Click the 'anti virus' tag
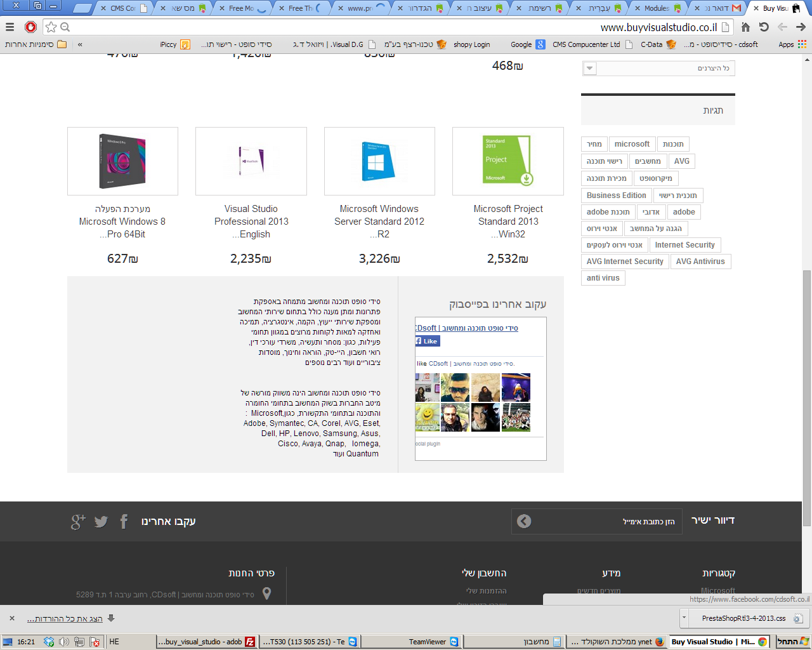This screenshot has width=812, height=650. point(603,278)
